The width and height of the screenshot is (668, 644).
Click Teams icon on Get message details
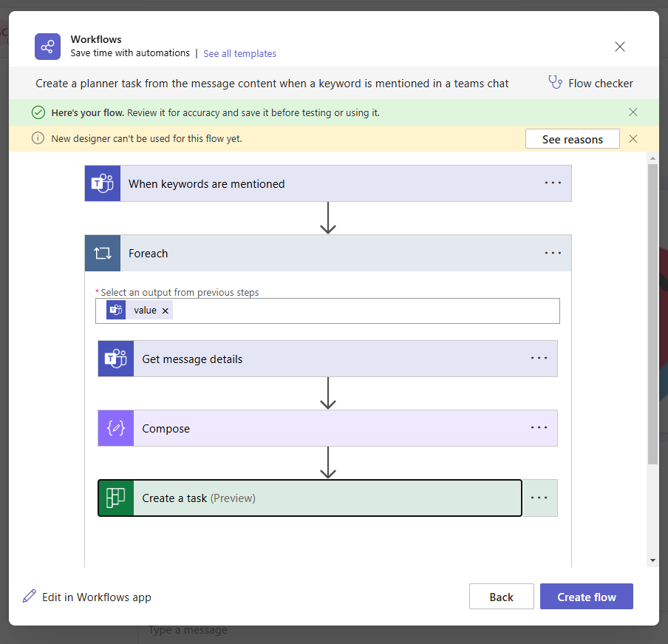click(x=116, y=359)
